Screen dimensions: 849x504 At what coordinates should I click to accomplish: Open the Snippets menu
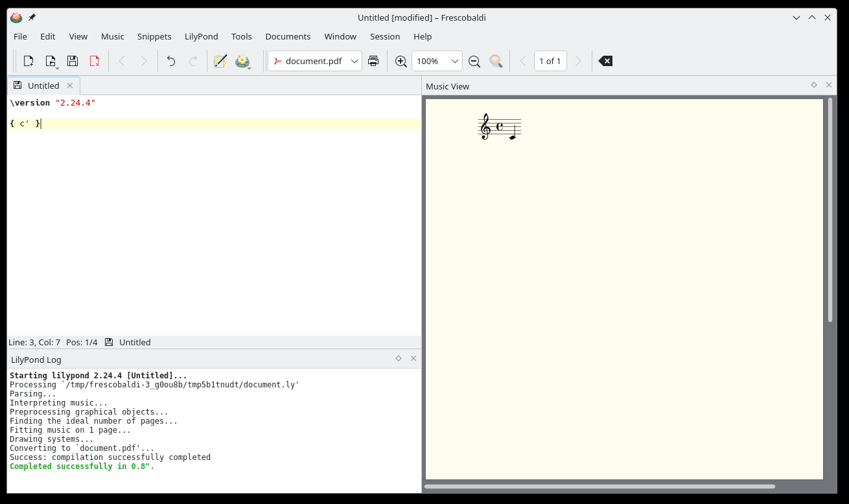[x=154, y=36]
